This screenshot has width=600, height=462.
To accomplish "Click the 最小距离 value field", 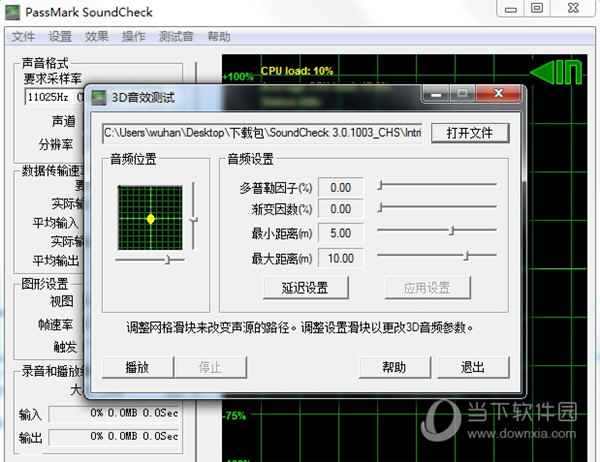I will 341,233.
